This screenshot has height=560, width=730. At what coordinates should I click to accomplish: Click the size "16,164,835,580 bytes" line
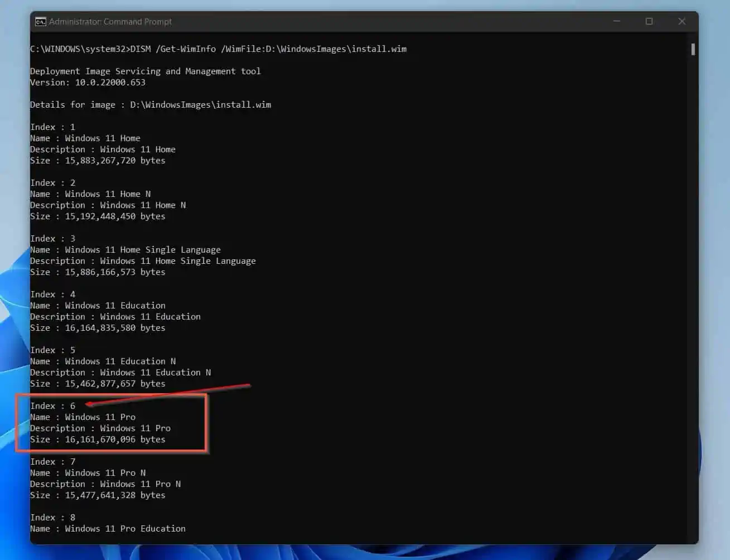click(98, 328)
